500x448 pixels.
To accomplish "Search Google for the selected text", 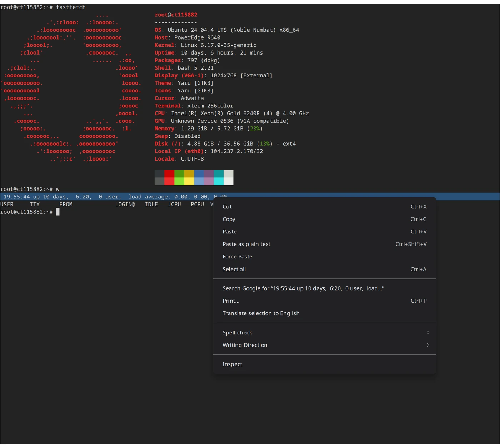I will click(x=324, y=288).
